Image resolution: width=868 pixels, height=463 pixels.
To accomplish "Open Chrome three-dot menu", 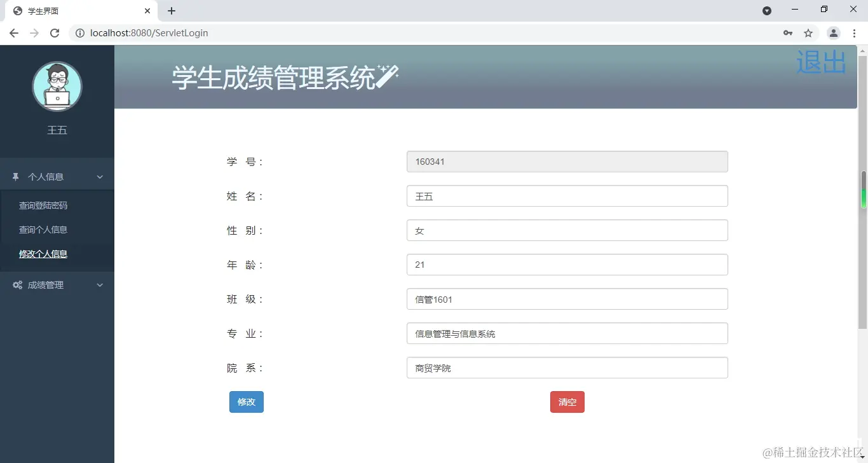I will 854,33.
